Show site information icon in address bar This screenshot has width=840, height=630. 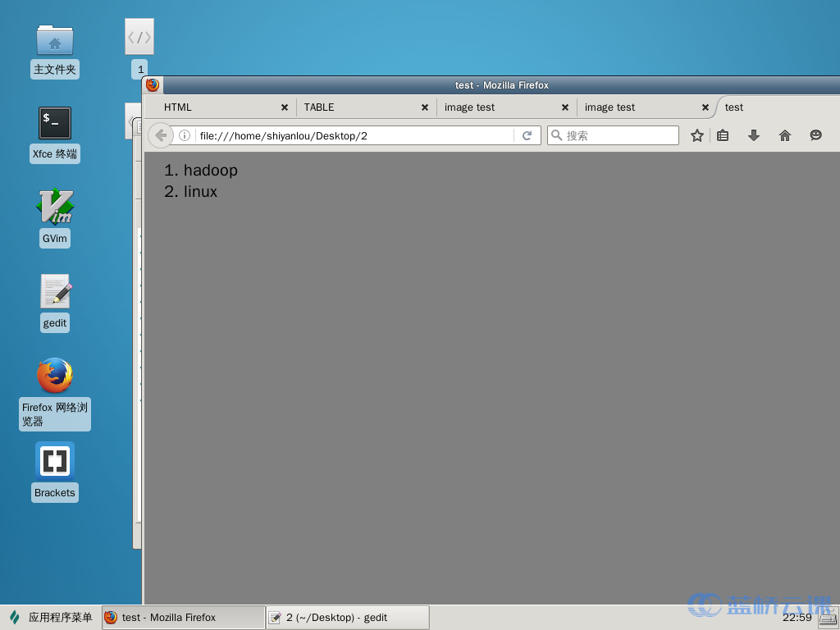click(x=185, y=135)
